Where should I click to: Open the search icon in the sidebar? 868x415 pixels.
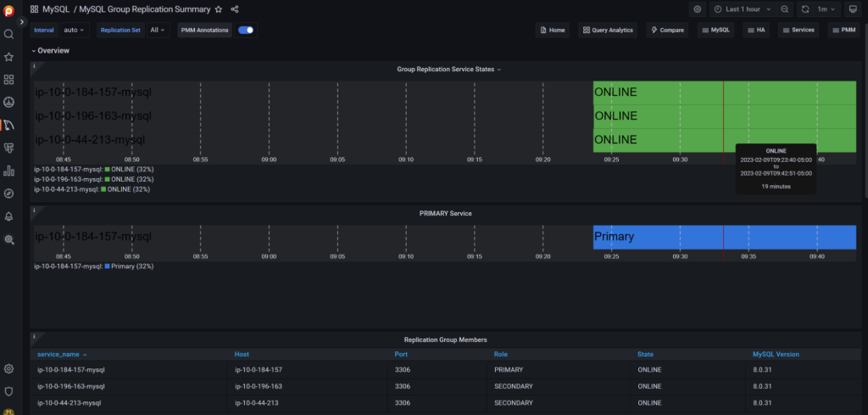click(8, 34)
